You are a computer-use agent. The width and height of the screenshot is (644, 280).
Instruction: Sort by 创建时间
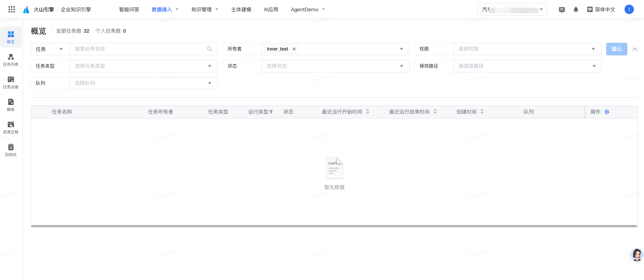(482, 112)
